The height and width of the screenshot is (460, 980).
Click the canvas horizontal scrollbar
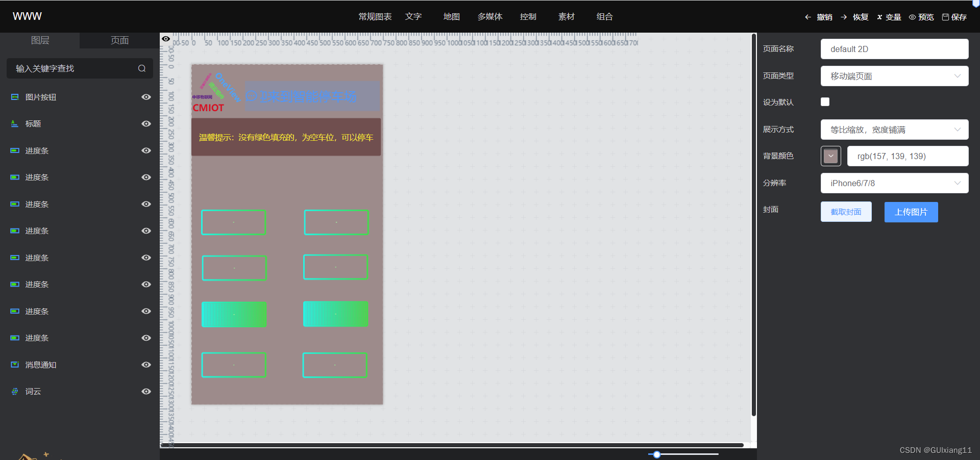tap(452, 445)
